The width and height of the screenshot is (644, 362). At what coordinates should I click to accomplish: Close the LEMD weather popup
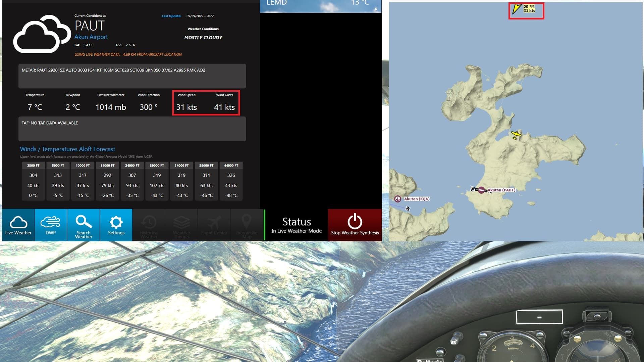click(376, 9)
